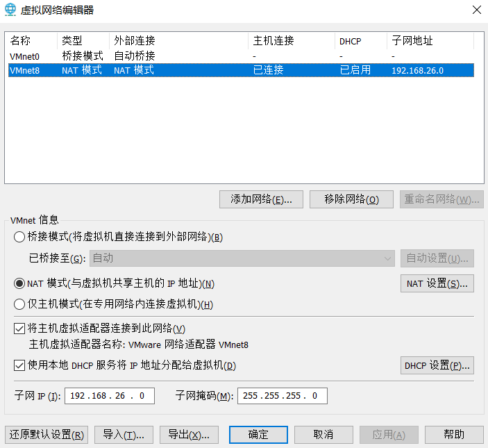This screenshot has width=488, height=448.
Task: Open the 已桥接至 自动 dropdown
Action: (x=242, y=258)
